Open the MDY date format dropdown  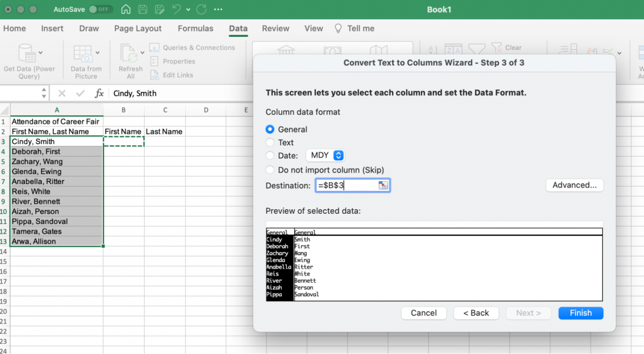[325, 156]
